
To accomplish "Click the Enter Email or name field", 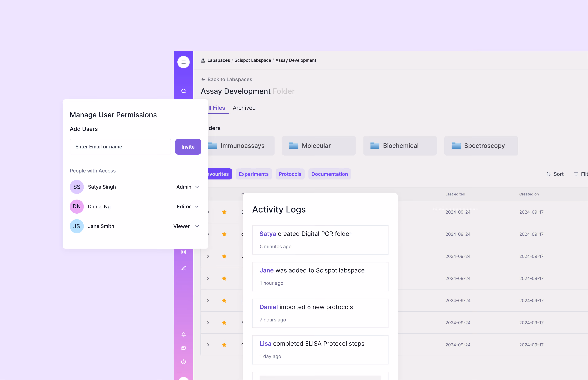I will 120,147.
